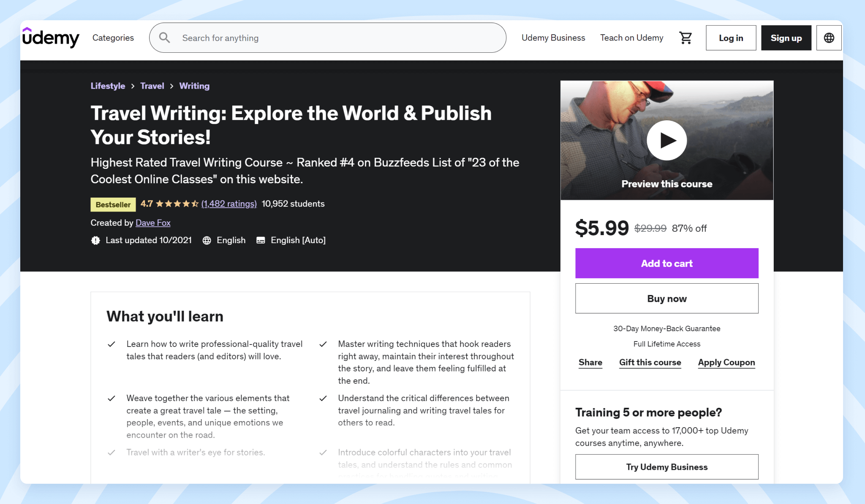Open Teach on Udemy link
The width and height of the screenshot is (865, 504).
click(x=632, y=38)
